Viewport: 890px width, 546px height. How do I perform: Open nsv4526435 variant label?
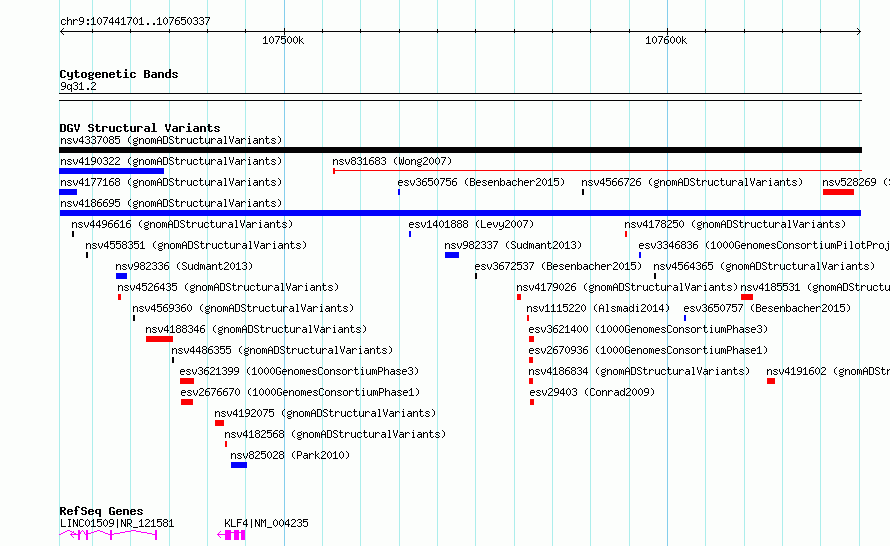tap(228, 287)
